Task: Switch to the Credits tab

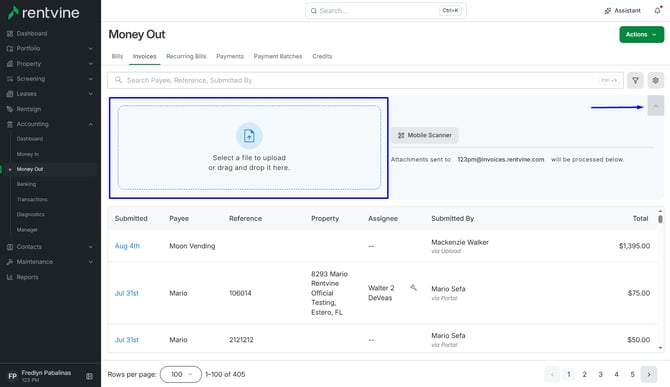Action: click(322, 56)
